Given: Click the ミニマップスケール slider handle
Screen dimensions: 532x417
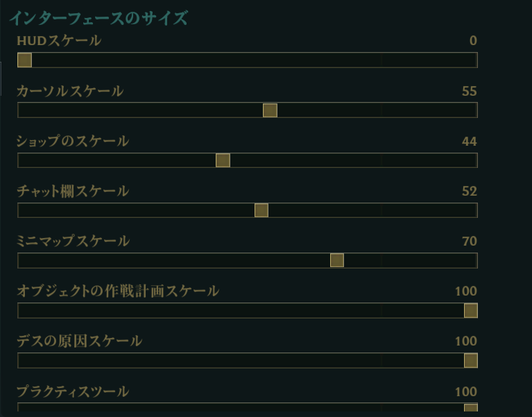Looking at the screenshot, I should tap(336, 260).
